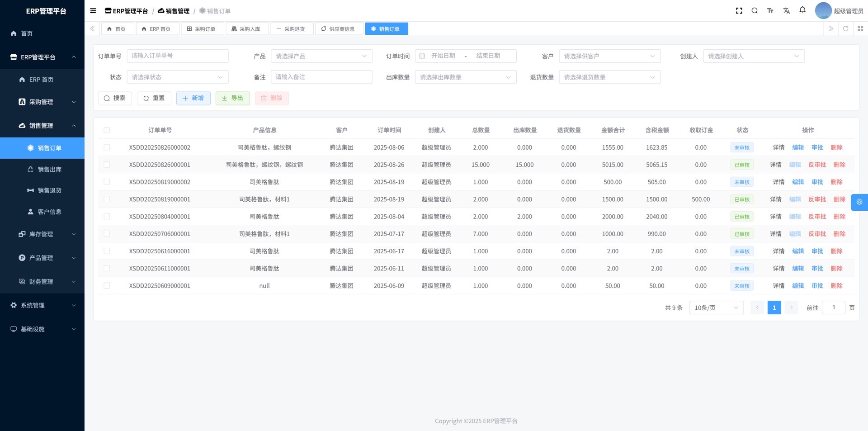
Task: Click the 导出 export button
Action: pos(232,98)
